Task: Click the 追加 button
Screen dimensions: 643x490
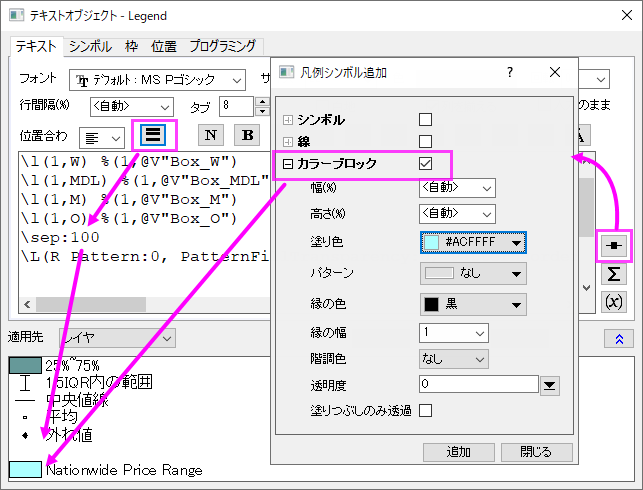Action: (458, 452)
